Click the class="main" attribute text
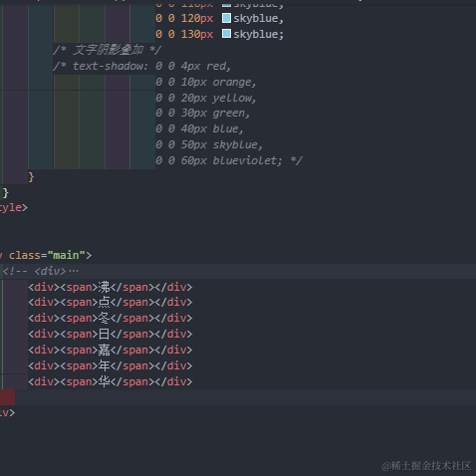The height and width of the screenshot is (476, 476). pos(47,255)
